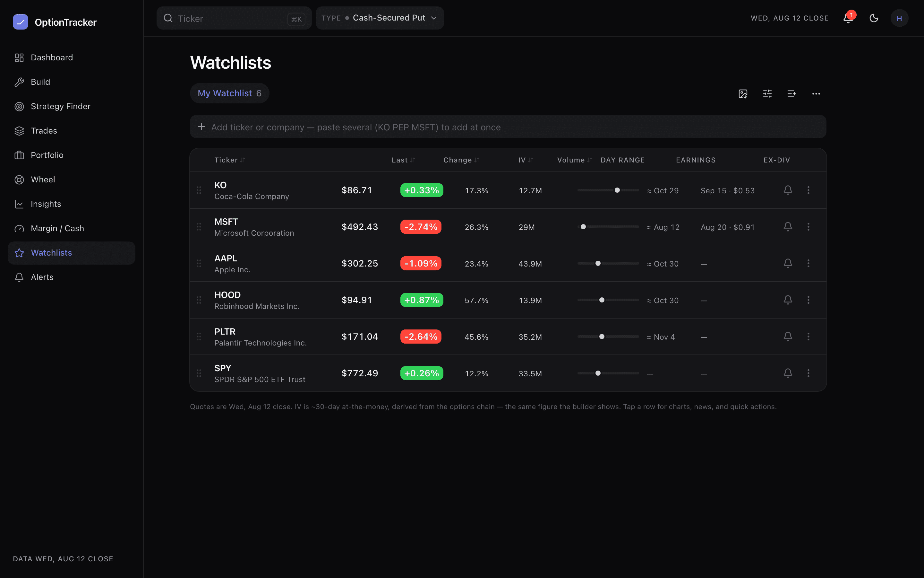Open Portfolio in the sidebar
Screen dimensions: 924x578
(x=72, y=155)
